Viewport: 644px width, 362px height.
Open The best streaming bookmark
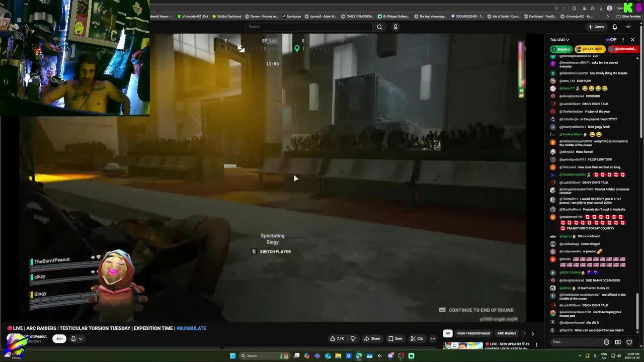click(x=430, y=16)
